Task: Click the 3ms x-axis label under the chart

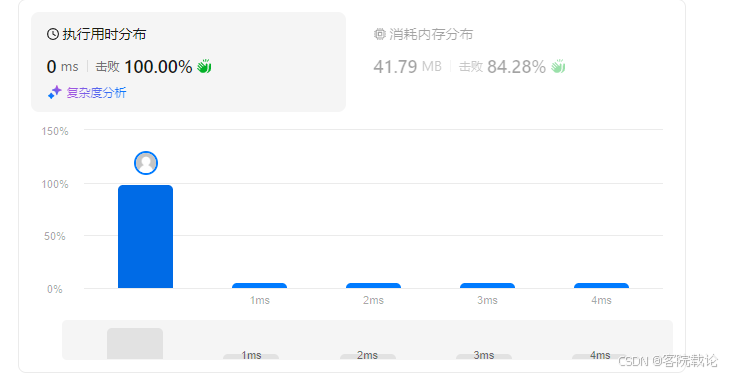Action: [x=487, y=301]
